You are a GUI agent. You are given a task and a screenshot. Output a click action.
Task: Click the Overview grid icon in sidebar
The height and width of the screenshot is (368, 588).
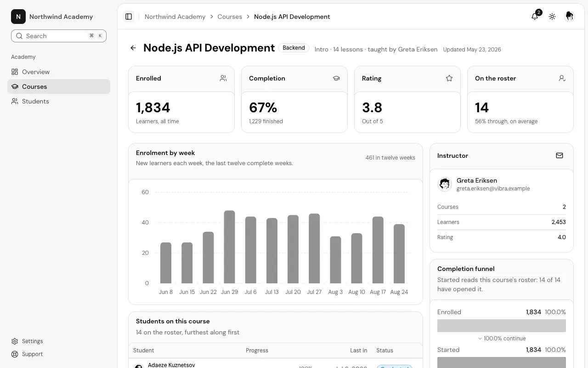pyautogui.click(x=15, y=72)
